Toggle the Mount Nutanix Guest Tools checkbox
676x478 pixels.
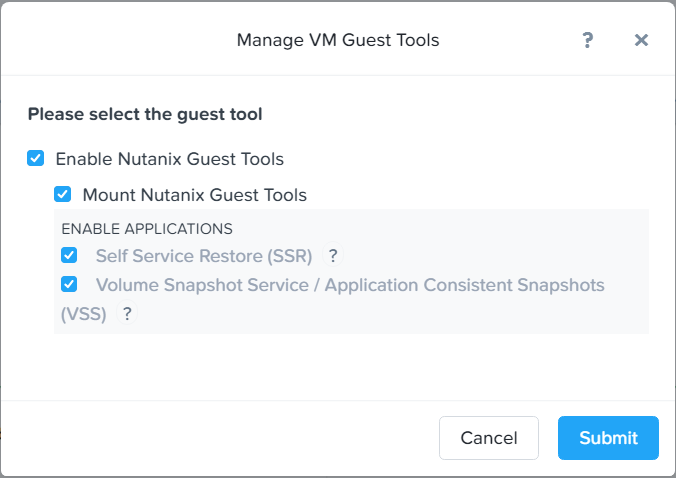tap(63, 194)
